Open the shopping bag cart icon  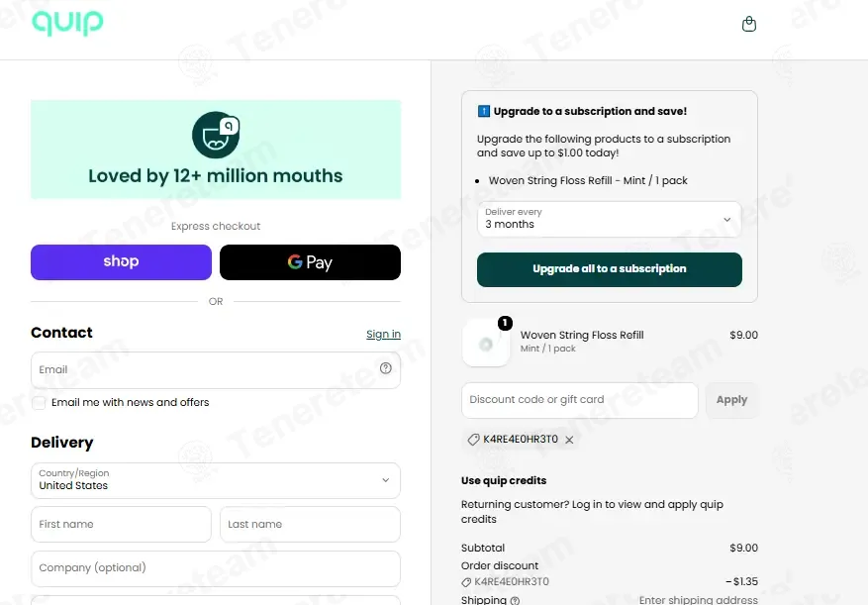(x=748, y=24)
